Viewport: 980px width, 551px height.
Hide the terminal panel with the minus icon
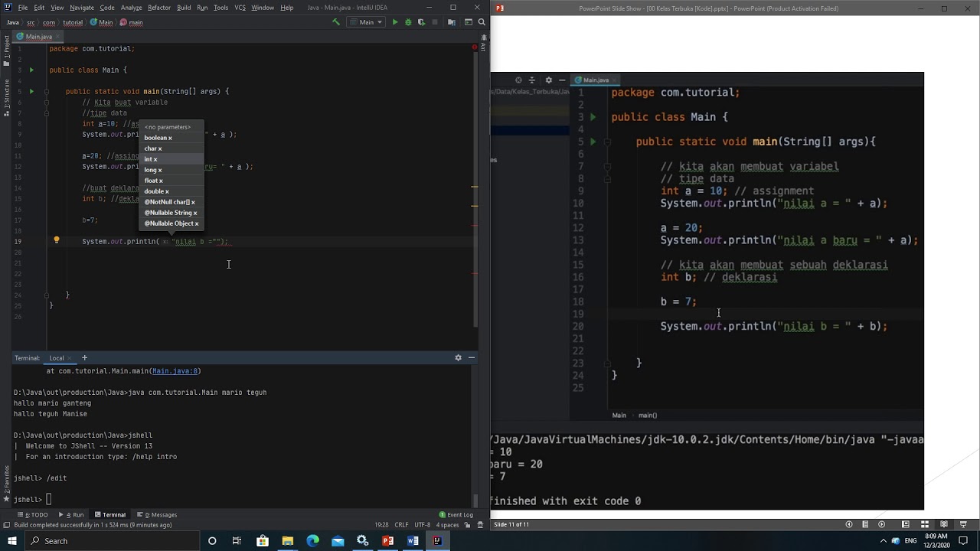pos(472,357)
